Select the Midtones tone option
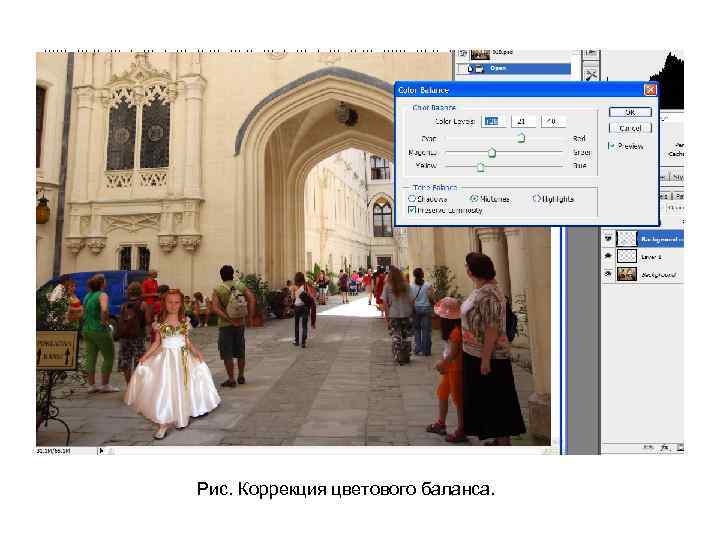720x540 pixels. (474, 199)
